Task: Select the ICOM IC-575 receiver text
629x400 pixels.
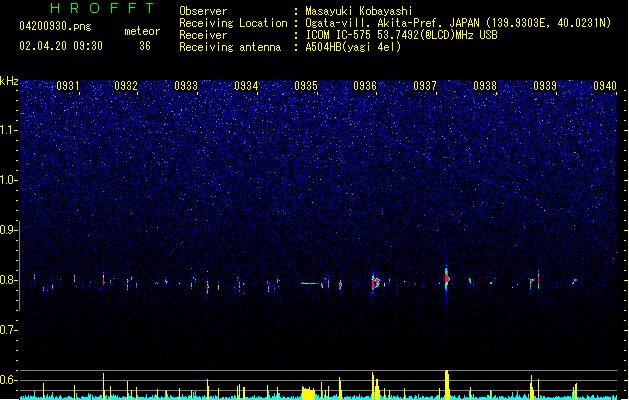Action: tap(401, 35)
